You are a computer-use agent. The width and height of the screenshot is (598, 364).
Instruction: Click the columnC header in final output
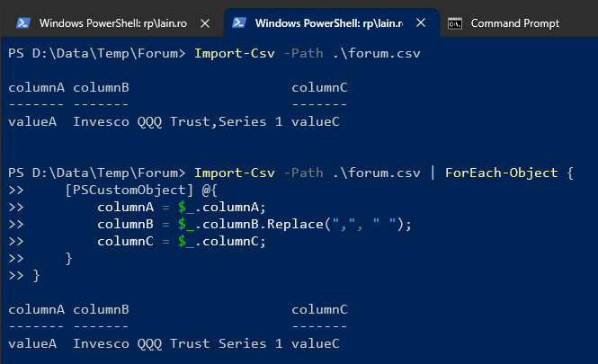(319, 309)
